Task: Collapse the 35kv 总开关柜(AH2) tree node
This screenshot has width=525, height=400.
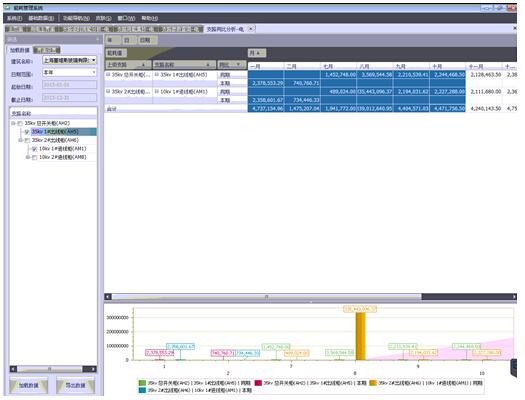Action: [x=13, y=123]
